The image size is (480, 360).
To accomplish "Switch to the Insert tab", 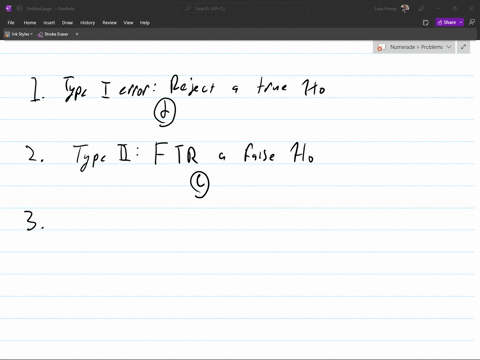I will coord(49,23).
